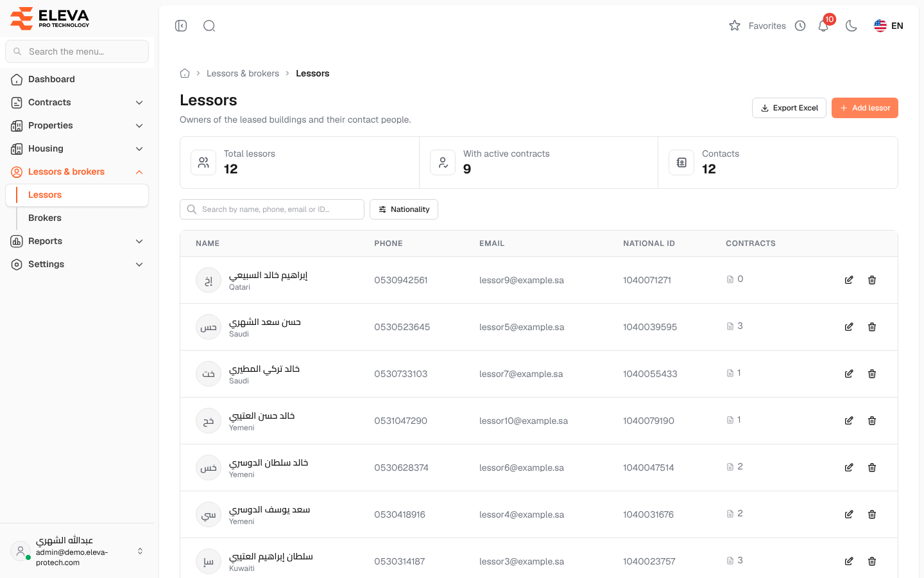This screenshot has width=924, height=578.
Task: Edit lessor with email lessor4@example.sa
Action: [x=849, y=514]
